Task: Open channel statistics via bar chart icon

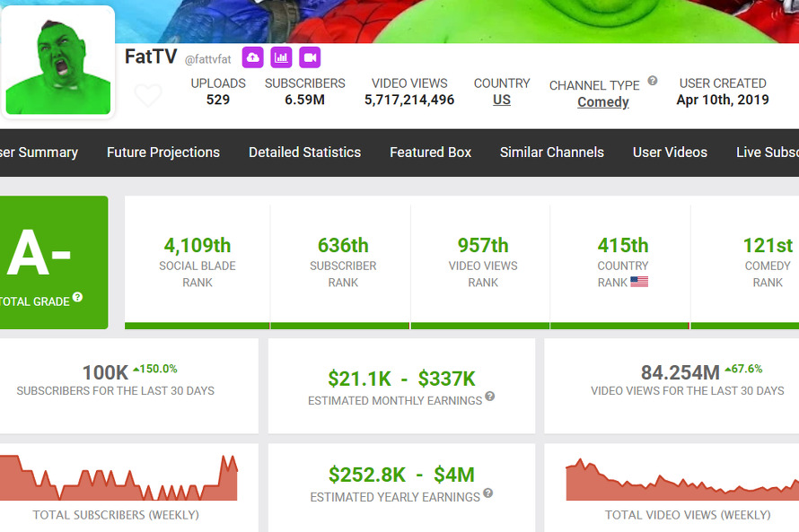Action: coord(281,57)
